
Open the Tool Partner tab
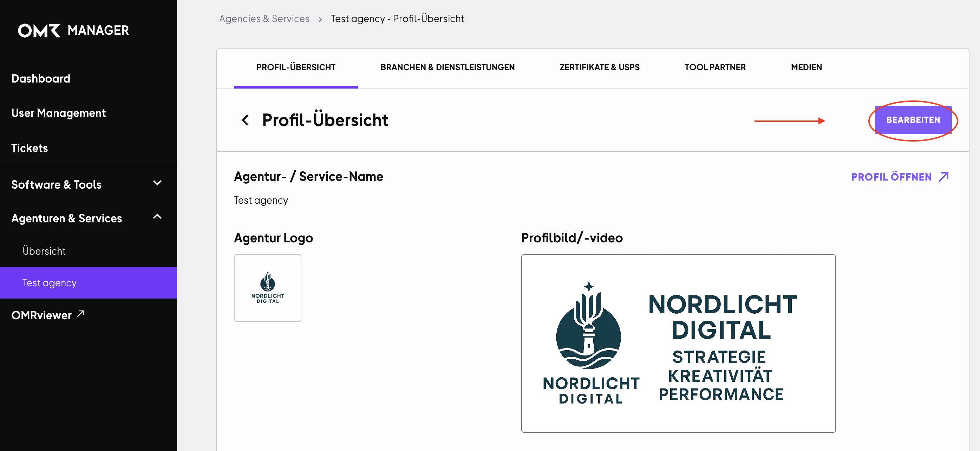pos(715,67)
